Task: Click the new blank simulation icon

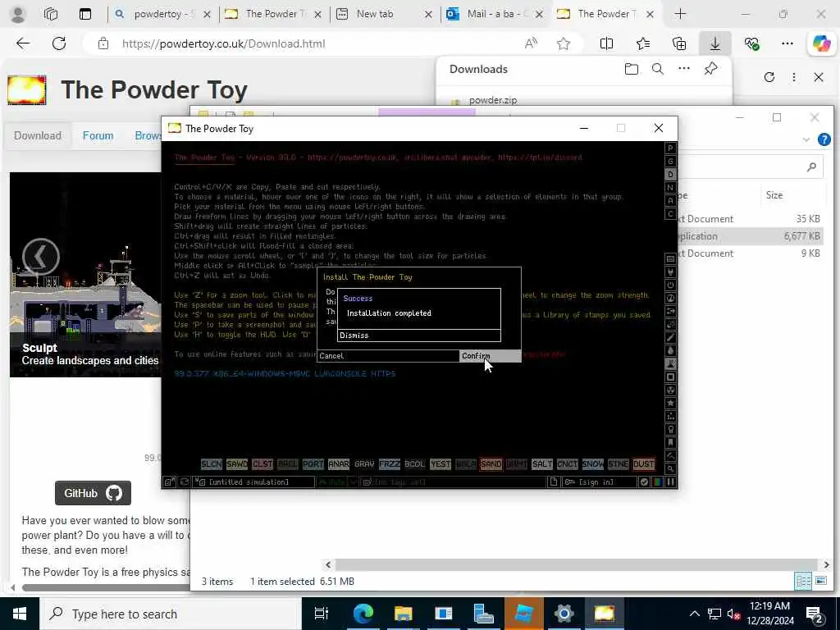Action: 554,482
